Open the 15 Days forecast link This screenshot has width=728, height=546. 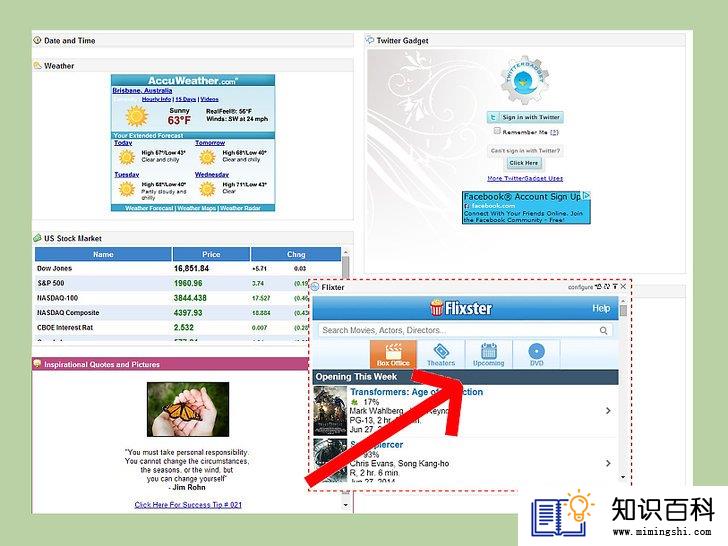[x=186, y=99]
